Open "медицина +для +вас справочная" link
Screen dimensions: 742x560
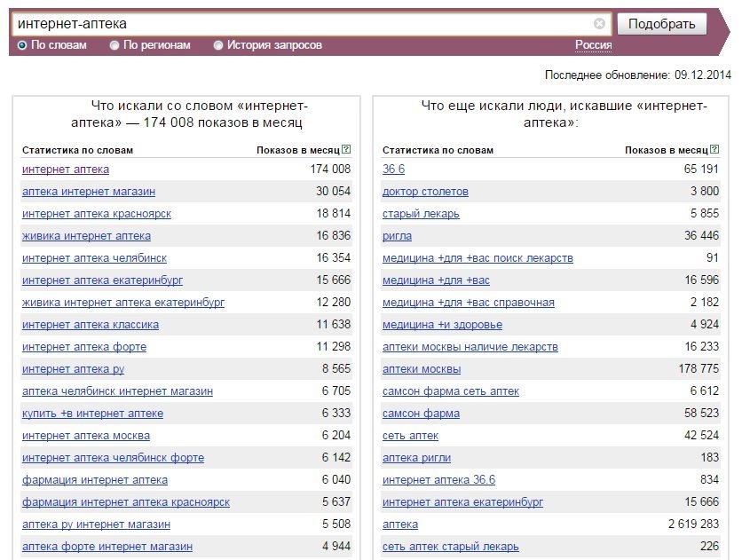[469, 303]
